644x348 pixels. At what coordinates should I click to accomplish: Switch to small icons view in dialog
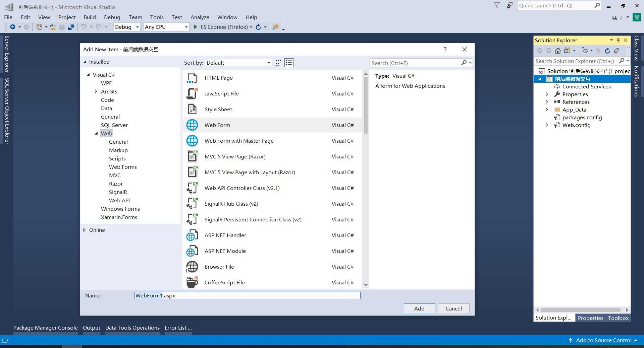(x=278, y=63)
